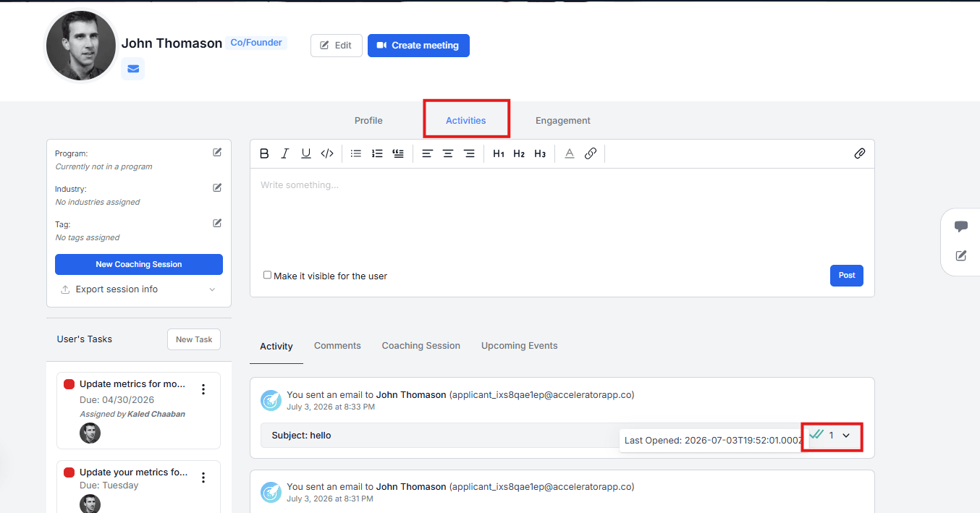Apply italic formatting in editor
This screenshot has height=513, width=980.
point(285,153)
